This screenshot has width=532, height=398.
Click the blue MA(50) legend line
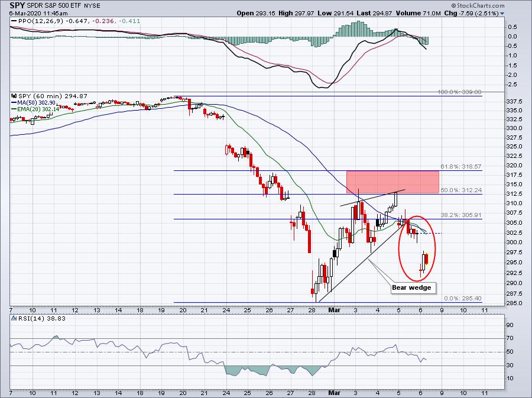pyautogui.click(x=14, y=102)
